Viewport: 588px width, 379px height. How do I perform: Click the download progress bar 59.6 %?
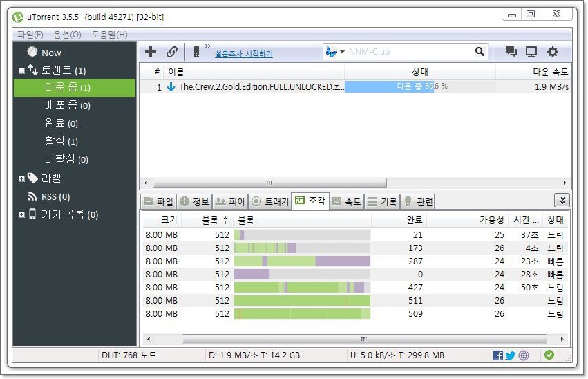pos(419,86)
